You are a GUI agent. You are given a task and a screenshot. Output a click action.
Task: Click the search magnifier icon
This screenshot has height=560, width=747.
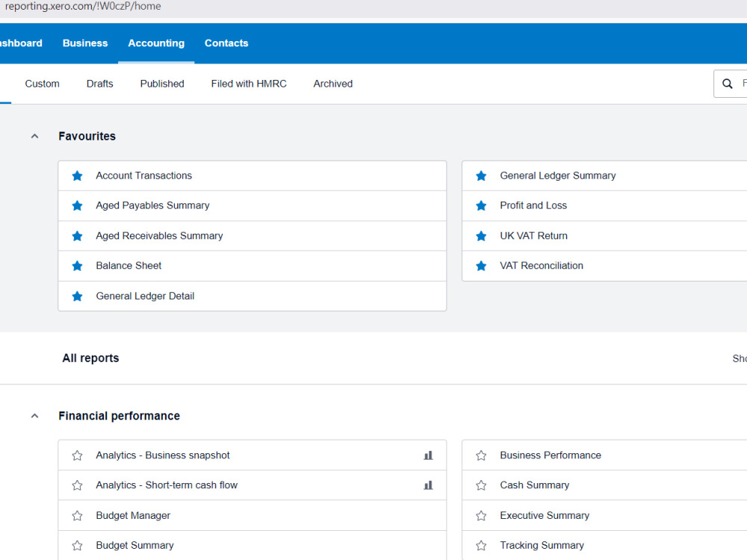point(727,84)
